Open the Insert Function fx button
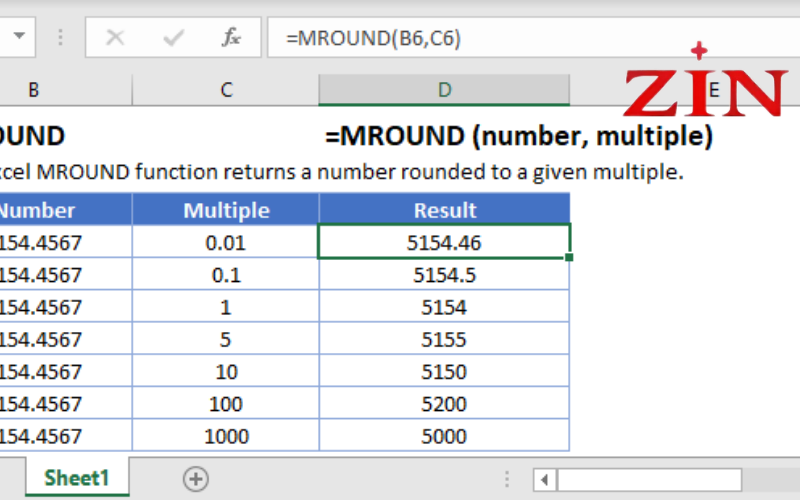 231,37
